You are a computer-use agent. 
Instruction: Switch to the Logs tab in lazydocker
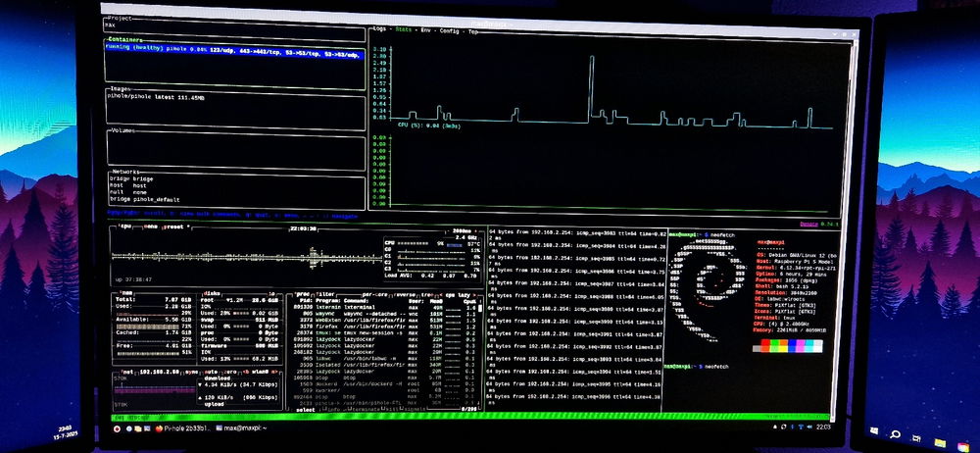click(379, 29)
